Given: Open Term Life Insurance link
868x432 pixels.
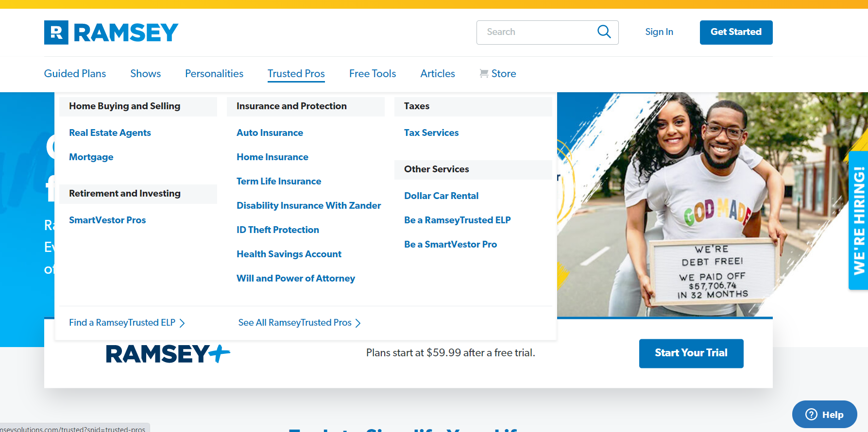Looking at the screenshot, I should click(x=279, y=181).
